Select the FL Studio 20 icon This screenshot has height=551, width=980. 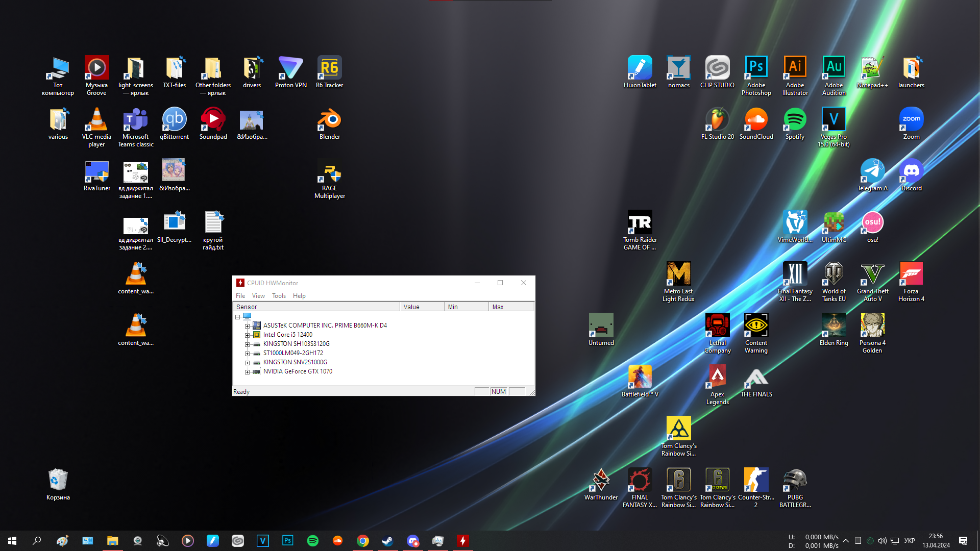click(717, 123)
